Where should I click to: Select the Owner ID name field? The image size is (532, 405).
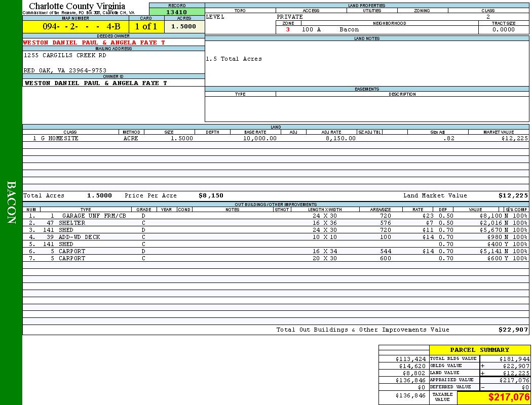tap(96, 83)
